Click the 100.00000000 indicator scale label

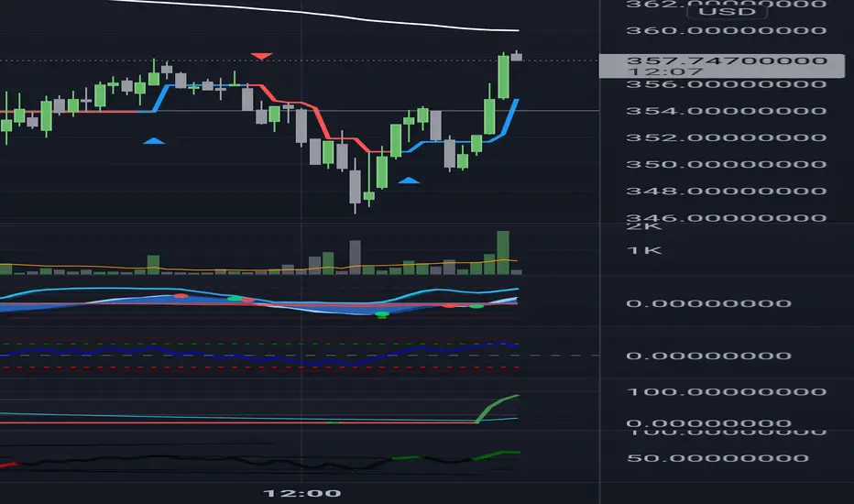(727, 392)
